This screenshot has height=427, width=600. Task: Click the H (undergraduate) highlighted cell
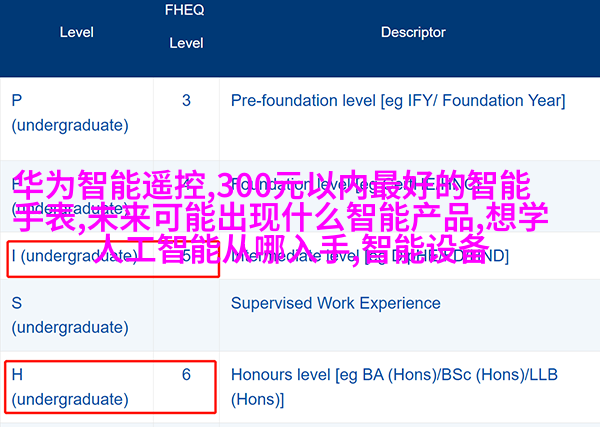[x=111, y=387]
